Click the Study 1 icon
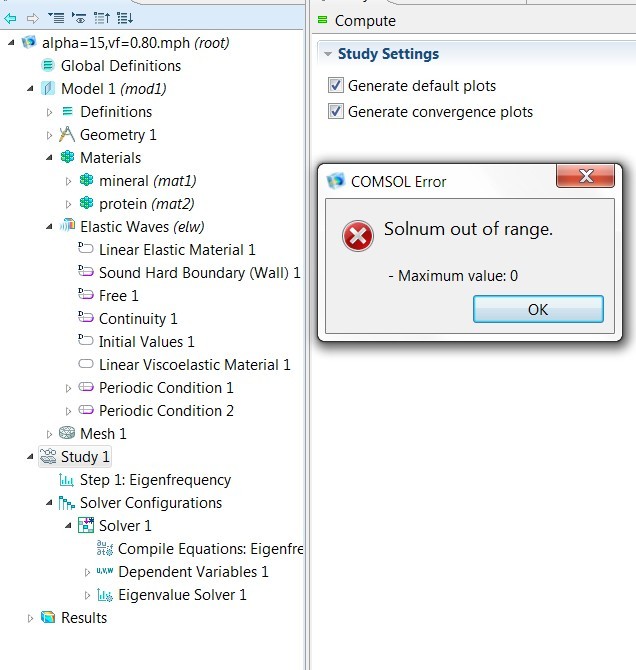The width and height of the screenshot is (636, 670). click(x=48, y=456)
